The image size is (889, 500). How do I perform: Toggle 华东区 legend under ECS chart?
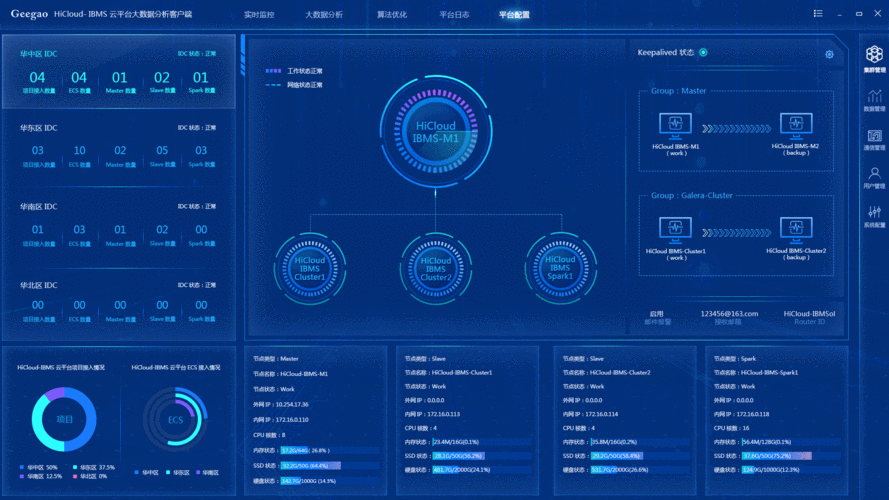[x=177, y=472]
